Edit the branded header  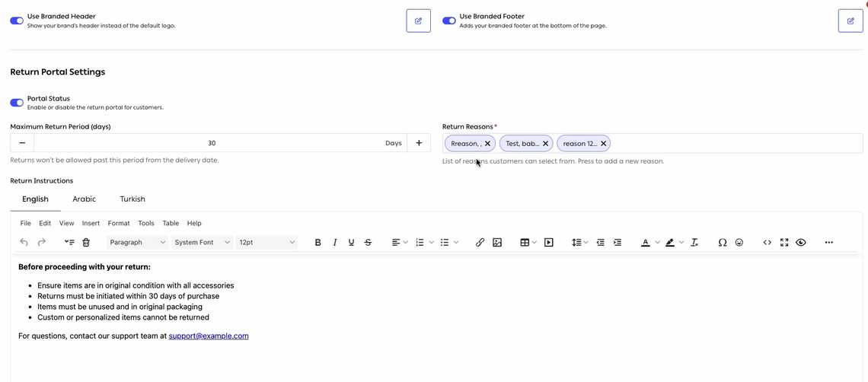click(419, 21)
